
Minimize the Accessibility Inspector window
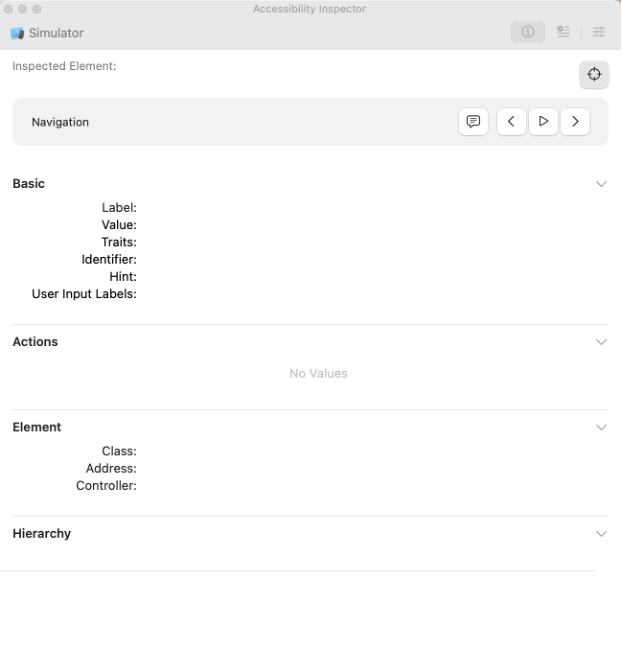pos(22,9)
